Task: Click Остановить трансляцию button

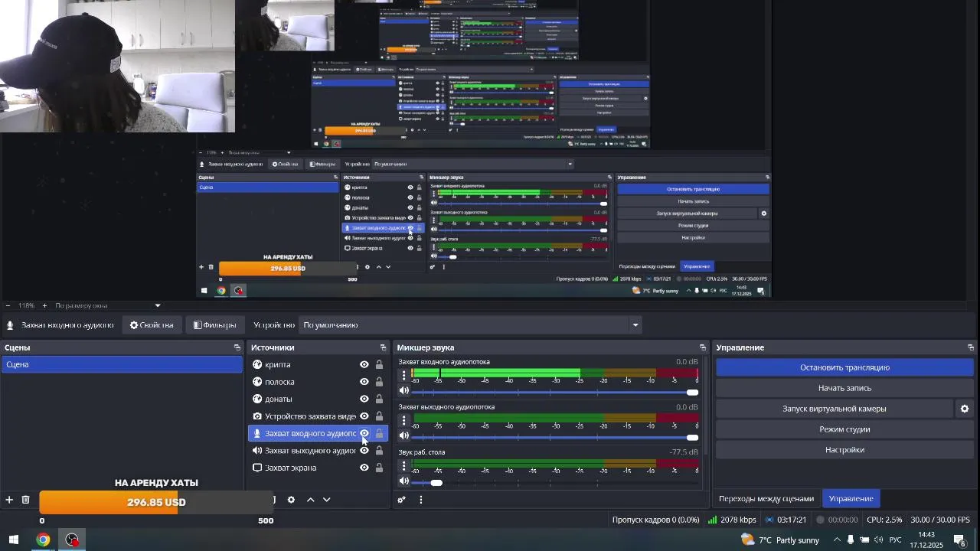Action: click(x=844, y=367)
